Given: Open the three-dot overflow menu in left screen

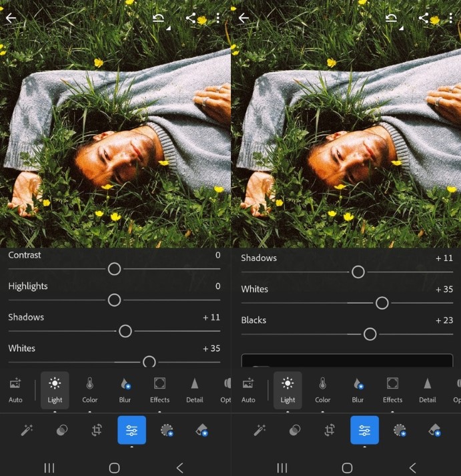Looking at the screenshot, I should tap(218, 18).
